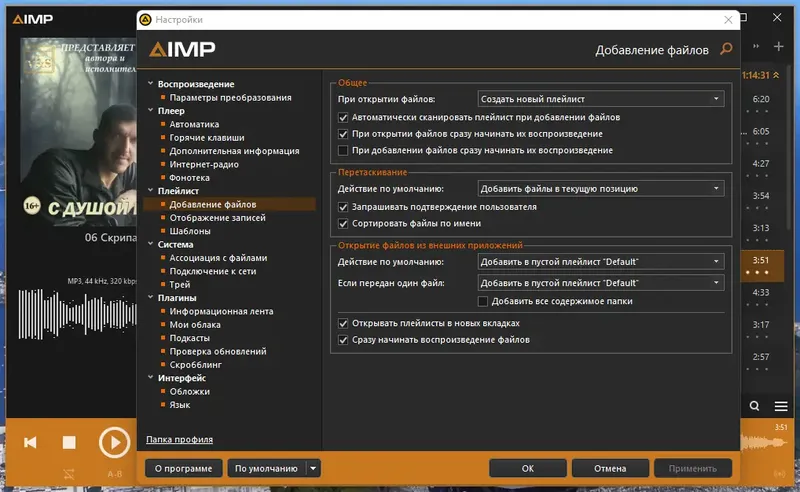Image resolution: width=800 pixels, height=492 pixels.
Task: Collapse the 'Плейлист' tree section
Action: (151, 190)
